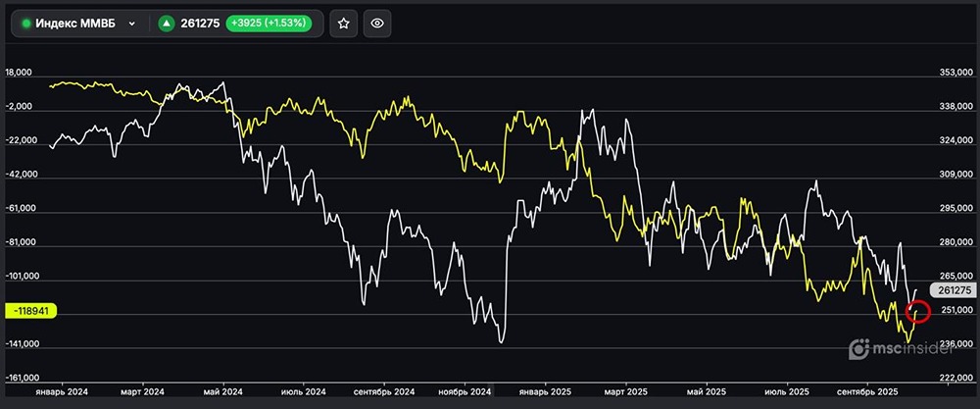The height and width of the screenshot is (409, 980).
Task: Click the red circle marker on the chart
Action: tap(918, 312)
